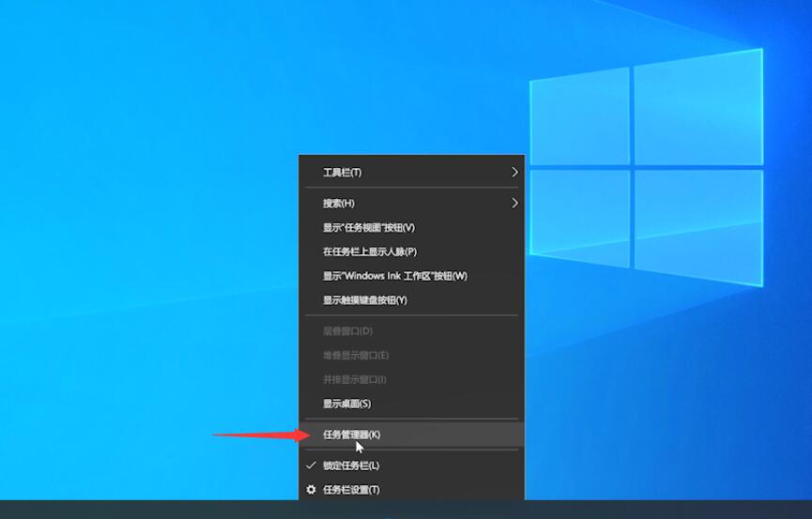
Task: Choose 显示"Windows Ink 工作区"按钮(W)
Action: click(x=411, y=276)
